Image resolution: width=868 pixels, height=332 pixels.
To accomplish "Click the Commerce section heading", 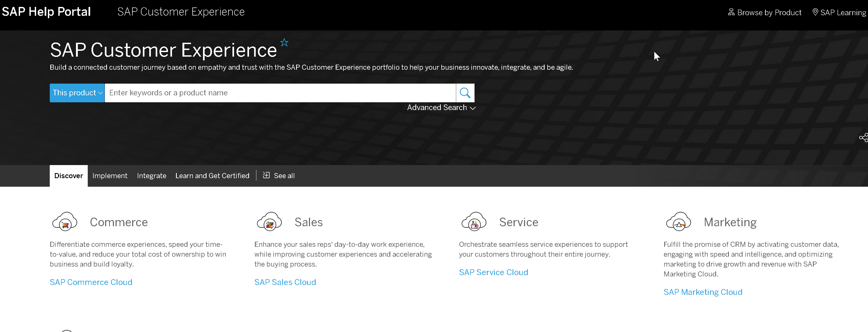I will pyautogui.click(x=118, y=222).
